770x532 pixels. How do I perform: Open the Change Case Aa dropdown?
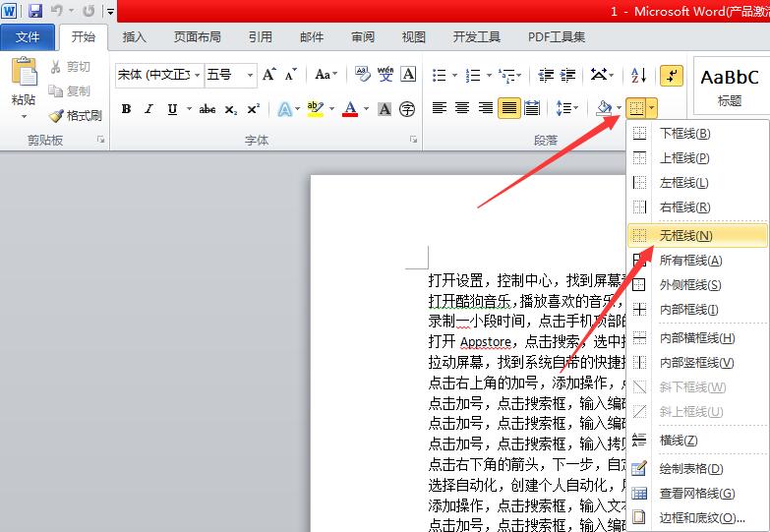pyautogui.click(x=326, y=75)
